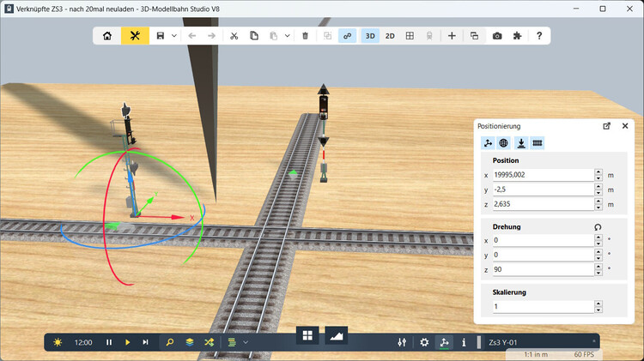Switch to 2D view mode
Viewport: 644px width, 361px height.
pos(390,36)
